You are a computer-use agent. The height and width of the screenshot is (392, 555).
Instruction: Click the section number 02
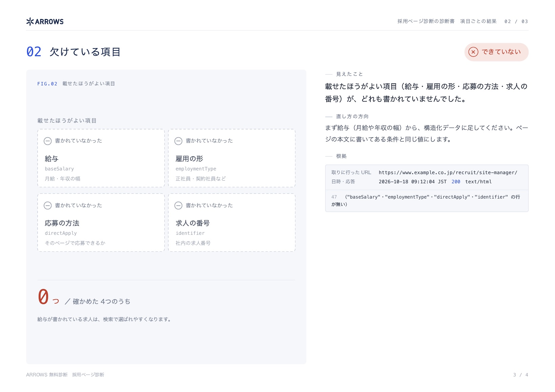coord(34,52)
